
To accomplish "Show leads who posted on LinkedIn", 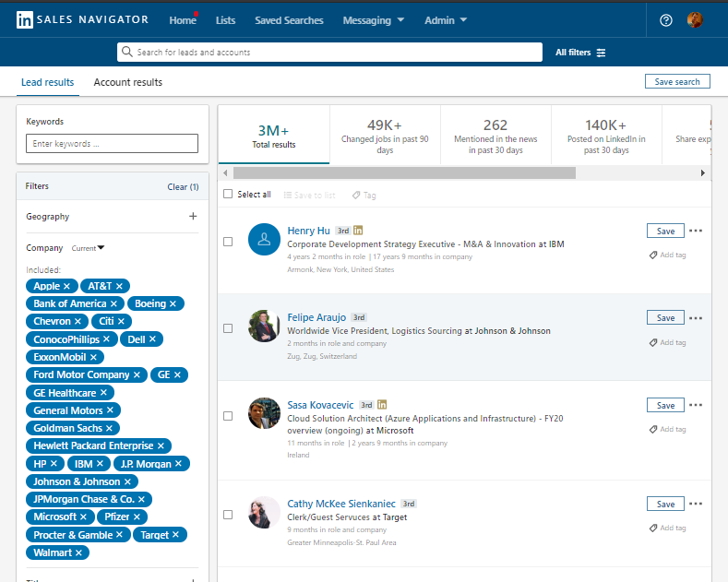I will [x=606, y=135].
